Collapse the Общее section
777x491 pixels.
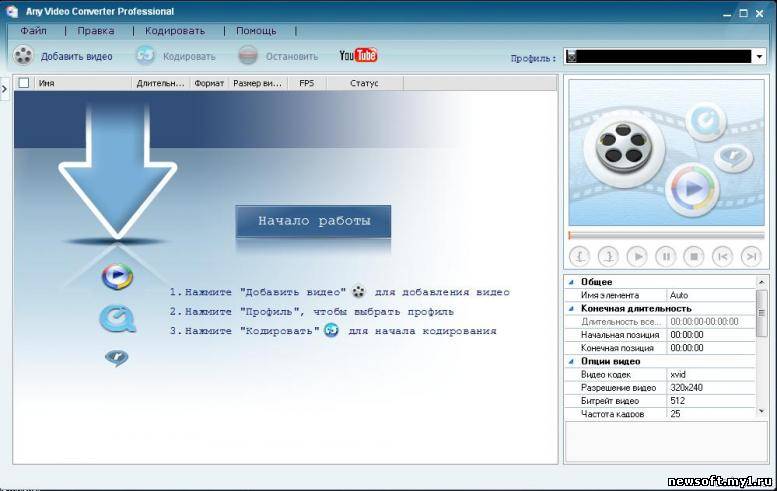[571, 282]
